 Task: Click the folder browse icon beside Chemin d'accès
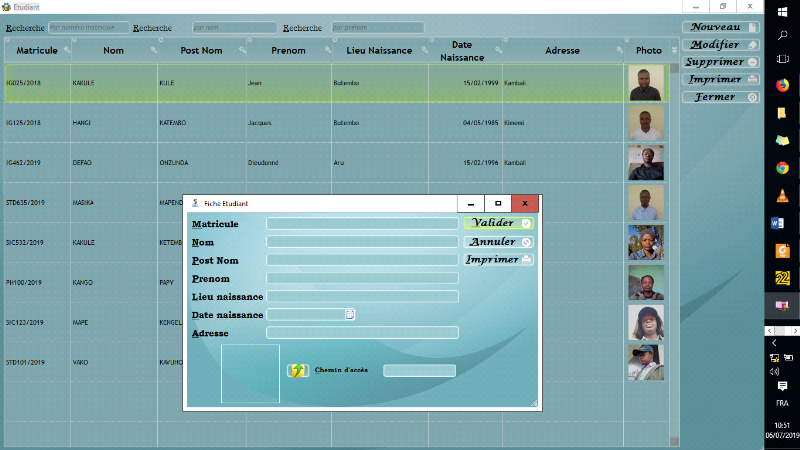point(298,370)
